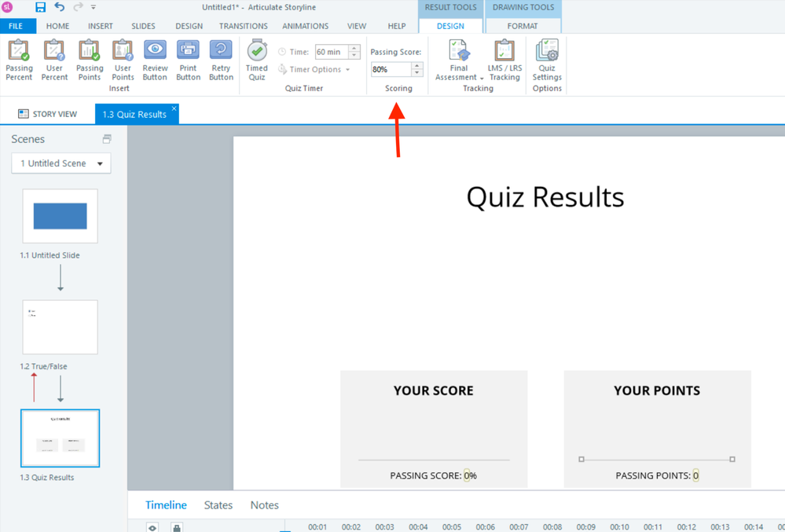Select the Drawing Tools FORMAT tab
Viewport: 785px width, 532px height.
tap(523, 26)
